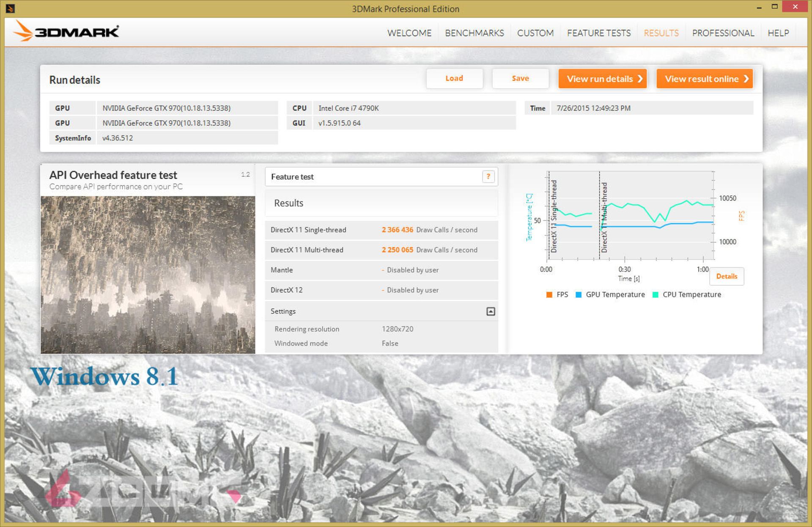812x527 pixels.
Task: Click the orange FPS legend swatch
Action: 549,295
